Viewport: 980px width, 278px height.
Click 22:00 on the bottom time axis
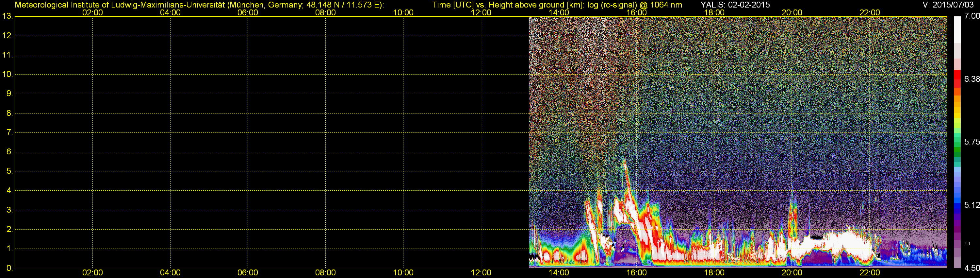[x=870, y=273]
